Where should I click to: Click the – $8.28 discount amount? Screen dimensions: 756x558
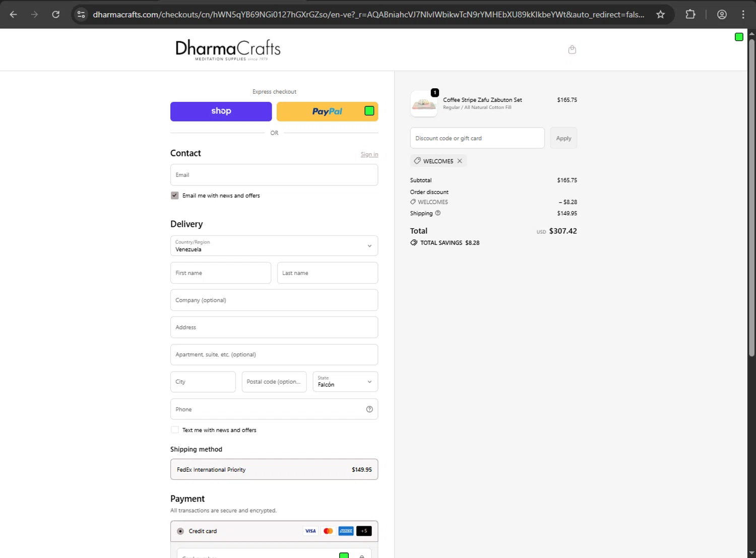pyautogui.click(x=568, y=202)
